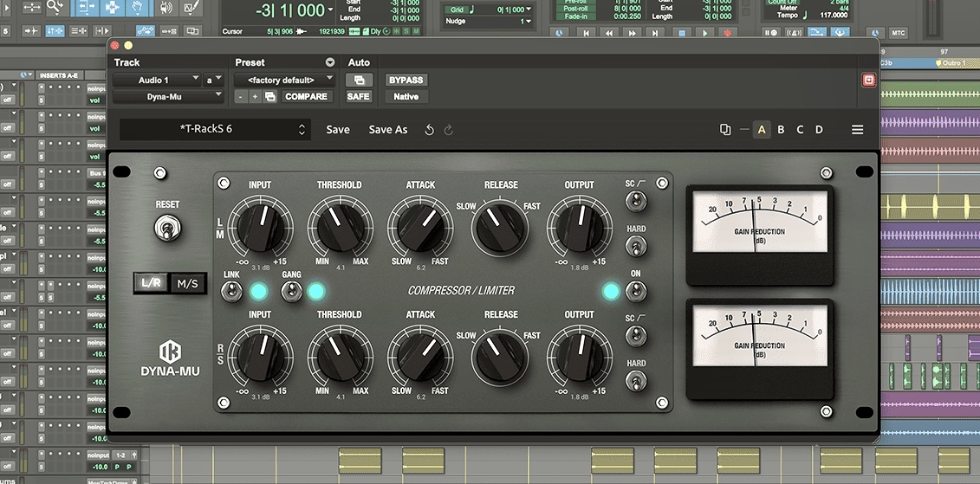The width and height of the screenshot is (980, 484).
Task: Flip the RESET toggle switch
Action: click(x=167, y=228)
